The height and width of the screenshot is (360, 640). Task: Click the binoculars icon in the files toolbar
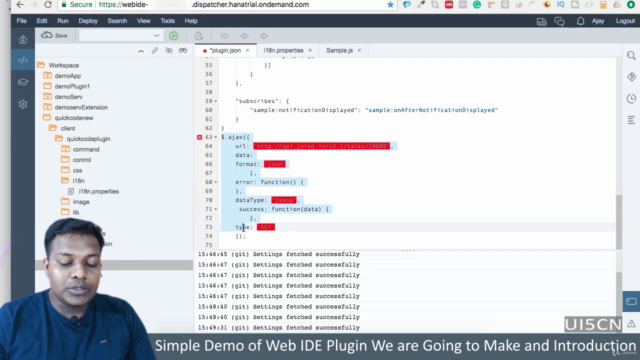[183, 51]
